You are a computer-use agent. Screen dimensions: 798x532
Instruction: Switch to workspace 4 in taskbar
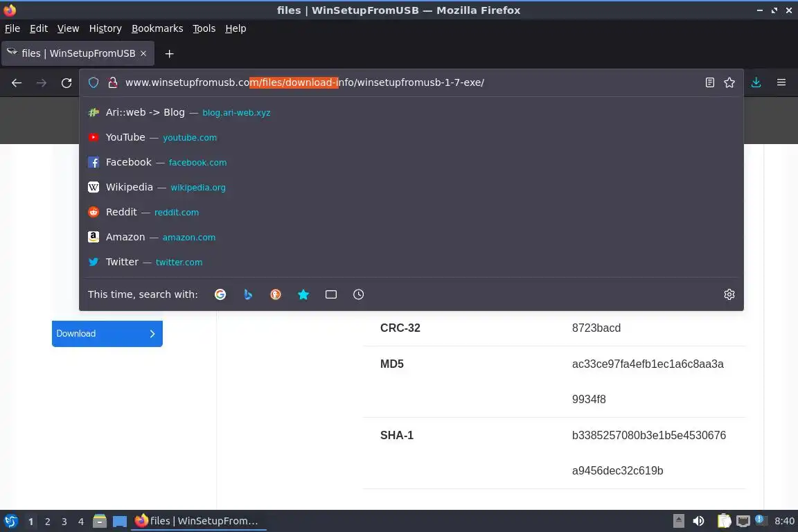click(x=81, y=522)
